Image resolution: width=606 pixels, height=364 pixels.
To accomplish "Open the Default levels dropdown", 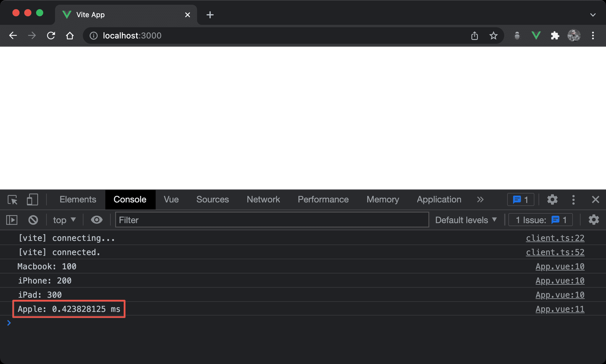I will tap(466, 220).
